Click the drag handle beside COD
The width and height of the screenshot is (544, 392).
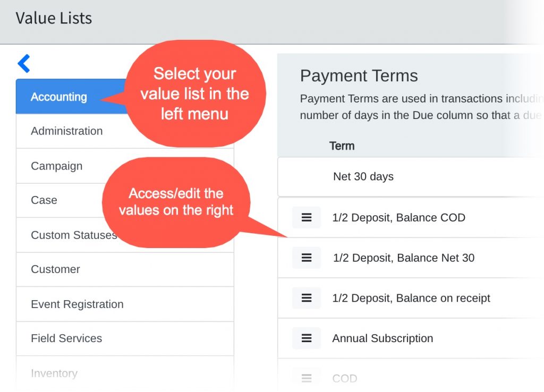point(306,378)
